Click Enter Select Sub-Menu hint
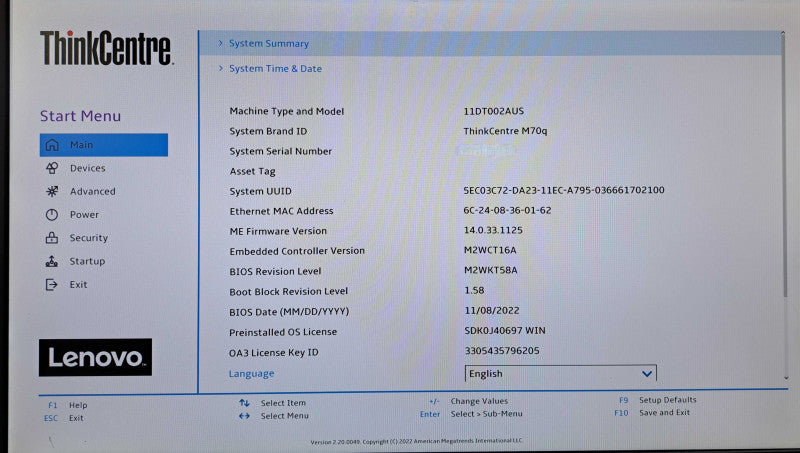 [471, 414]
